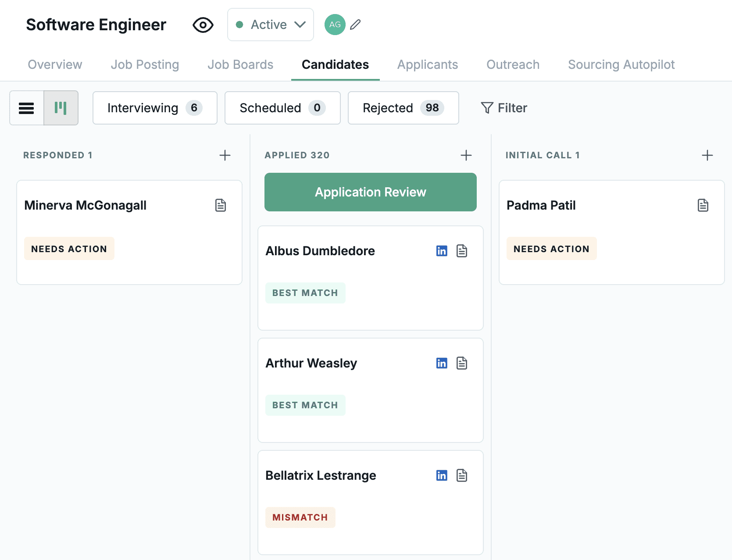Add a candidate to the Applied column
732x560 pixels.
coord(466,155)
